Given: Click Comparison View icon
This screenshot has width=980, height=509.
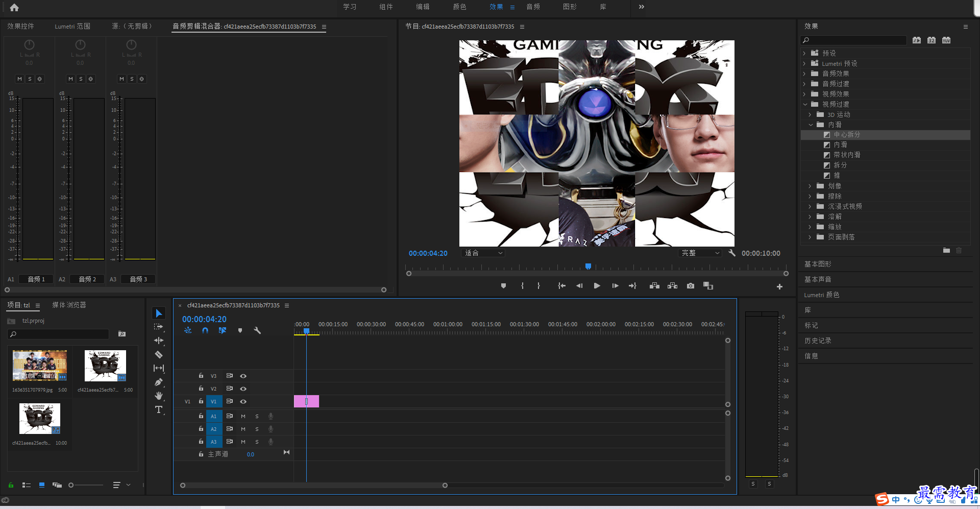Looking at the screenshot, I should (708, 286).
